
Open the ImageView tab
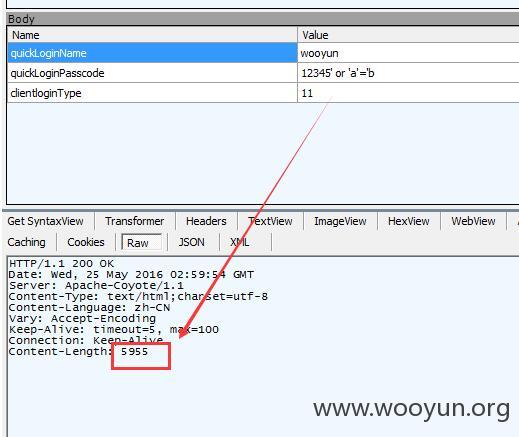click(x=340, y=221)
